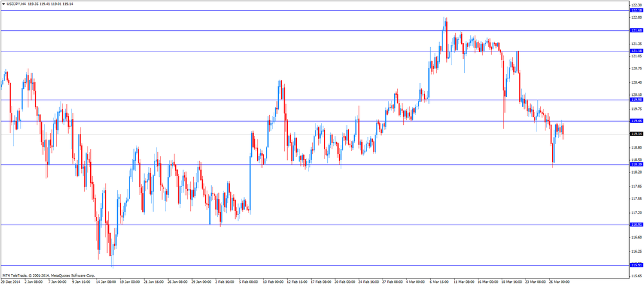
Task: Select the 115.91 blue price level label
Action: point(636,265)
